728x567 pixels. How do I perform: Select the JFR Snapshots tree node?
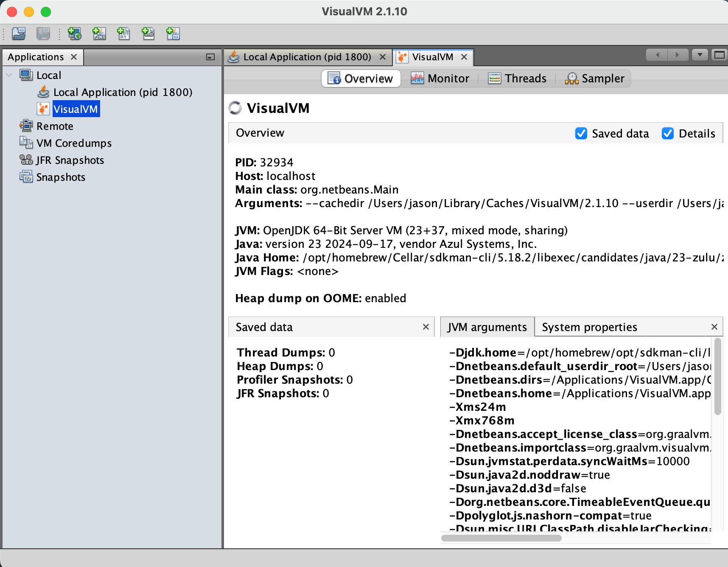pyautogui.click(x=70, y=160)
